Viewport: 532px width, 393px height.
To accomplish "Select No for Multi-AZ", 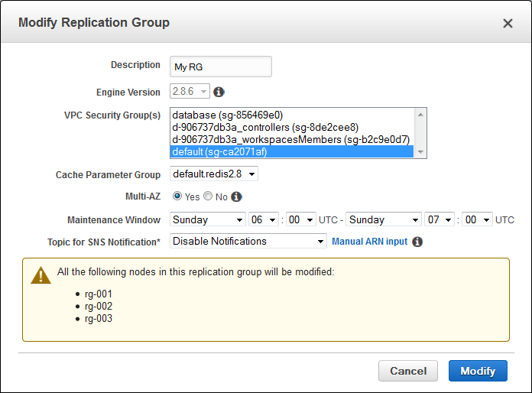I will tap(208, 196).
